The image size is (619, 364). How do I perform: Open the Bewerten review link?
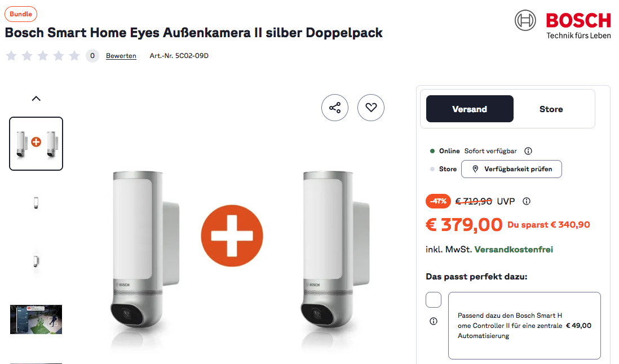121,56
